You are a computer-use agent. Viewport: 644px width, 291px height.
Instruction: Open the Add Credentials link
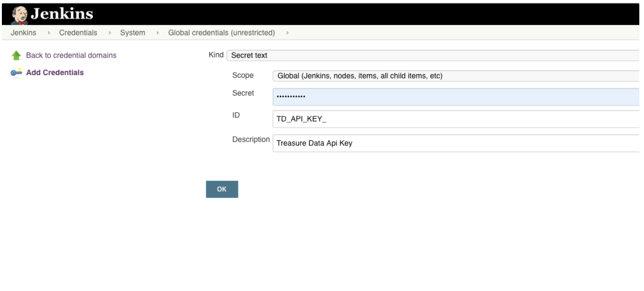click(x=55, y=73)
